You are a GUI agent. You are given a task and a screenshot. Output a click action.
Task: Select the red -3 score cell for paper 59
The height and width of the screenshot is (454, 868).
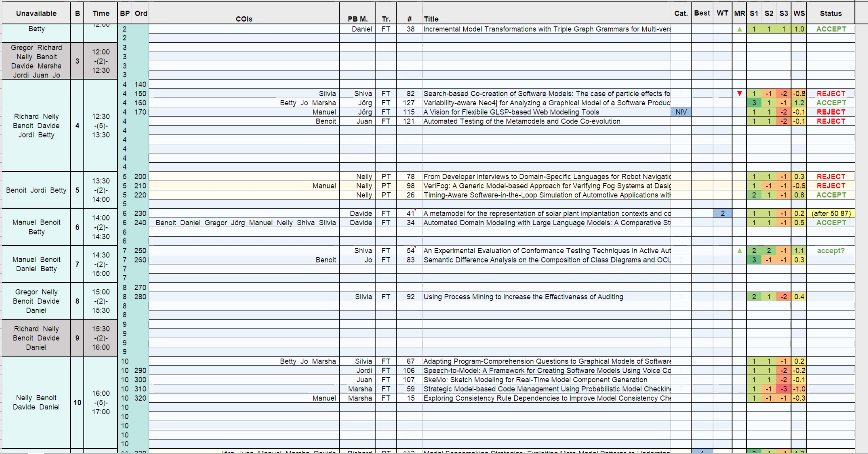(783, 389)
